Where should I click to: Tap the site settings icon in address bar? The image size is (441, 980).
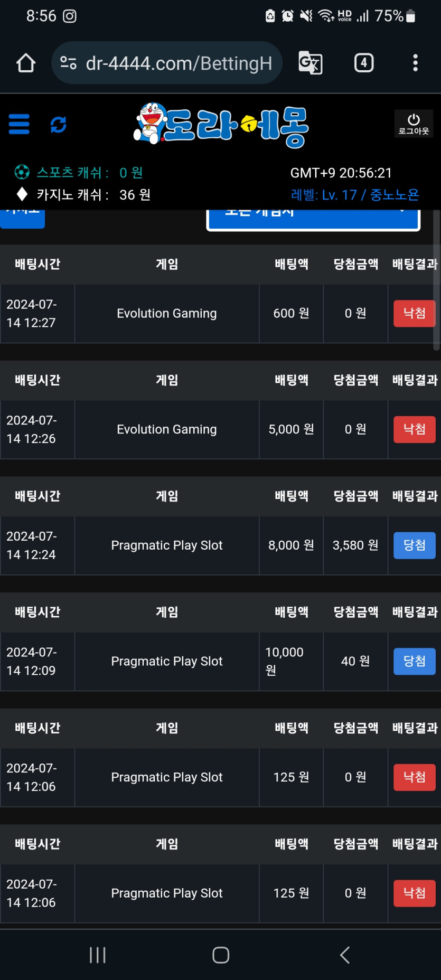69,63
